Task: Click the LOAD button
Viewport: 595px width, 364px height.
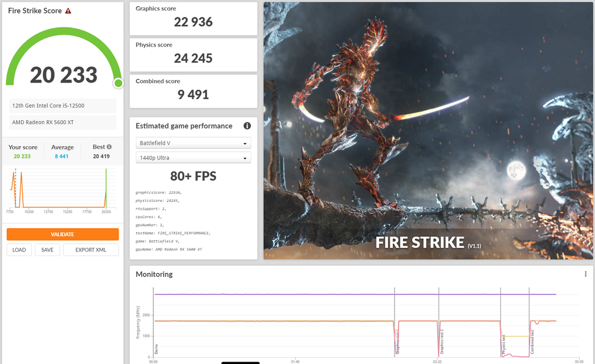Action: coord(19,250)
